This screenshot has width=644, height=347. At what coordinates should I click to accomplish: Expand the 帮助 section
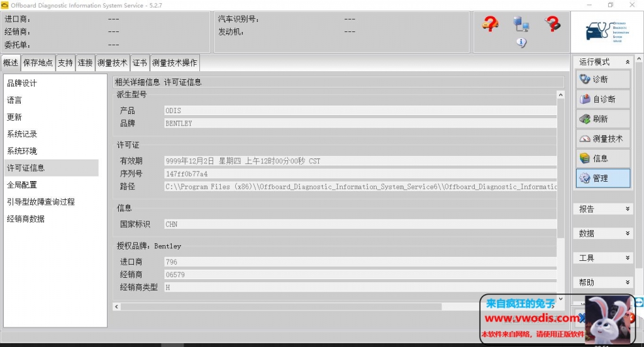pos(628,282)
